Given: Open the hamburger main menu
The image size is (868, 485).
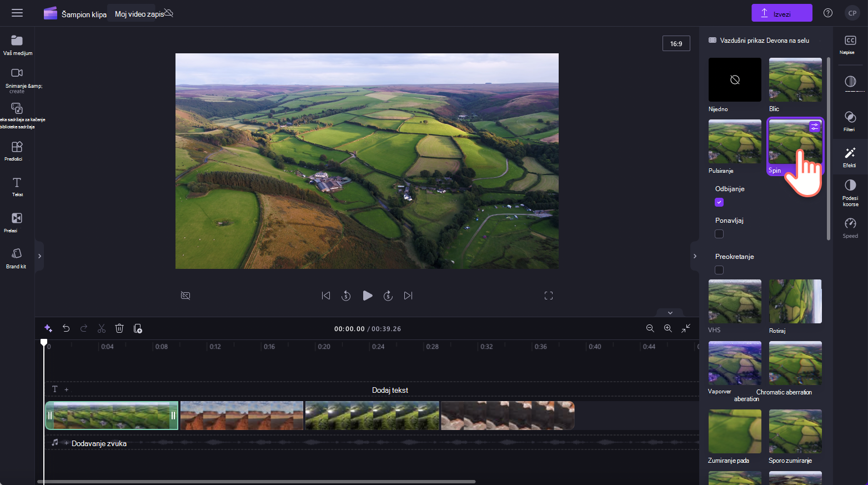Looking at the screenshot, I should click(17, 13).
